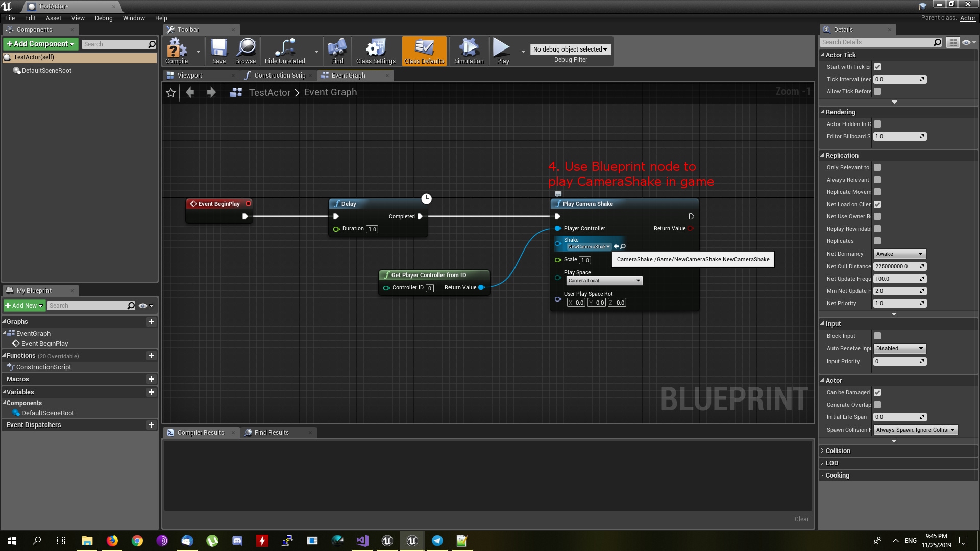Toggle Start with Tick Enabled checkbox
Screen dimensions: 980x551
click(877, 67)
